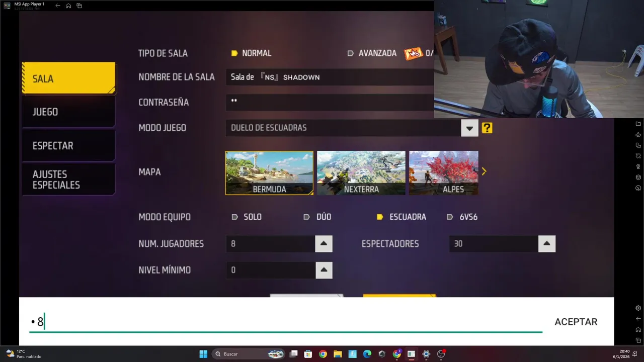This screenshot has height=362, width=644.
Task: Open recent apps from the title bar
Action: pos(79,6)
